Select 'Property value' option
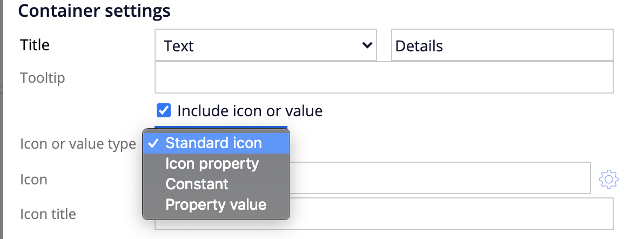The width and height of the screenshot is (644, 239). (x=216, y=204)
